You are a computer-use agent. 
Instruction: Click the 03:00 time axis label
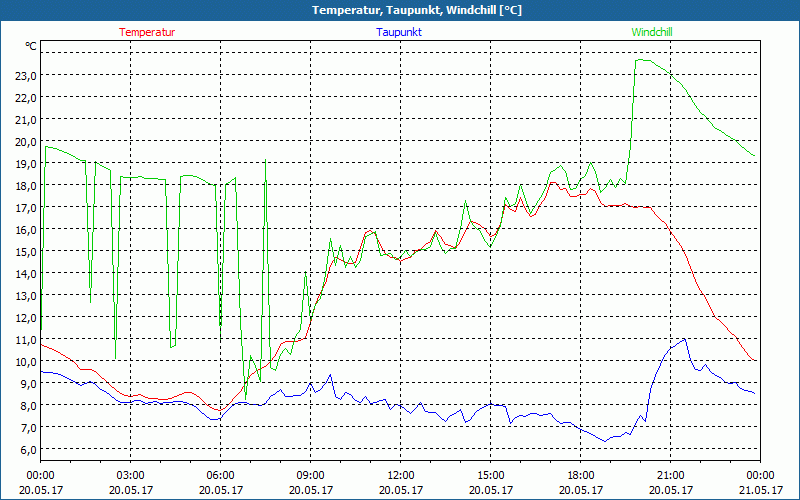pos(131,476)
